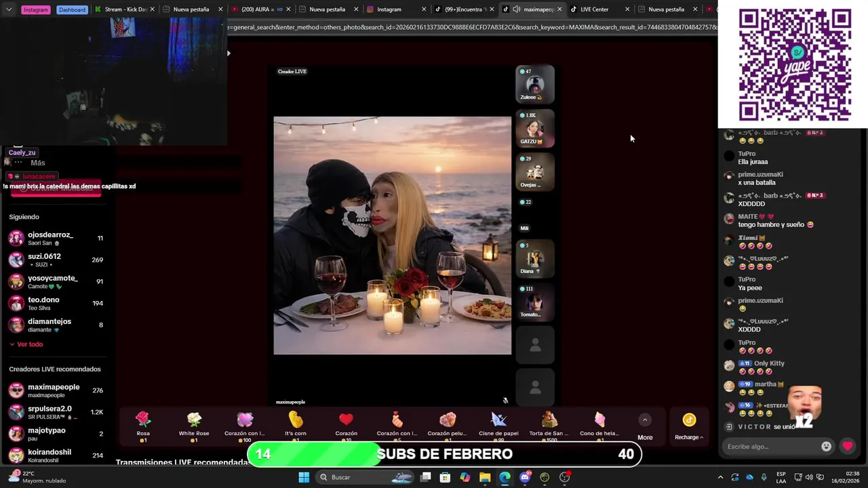Open yosoycamote_ live channel
The width and height of the screenshot is (868, 488).
56,281
